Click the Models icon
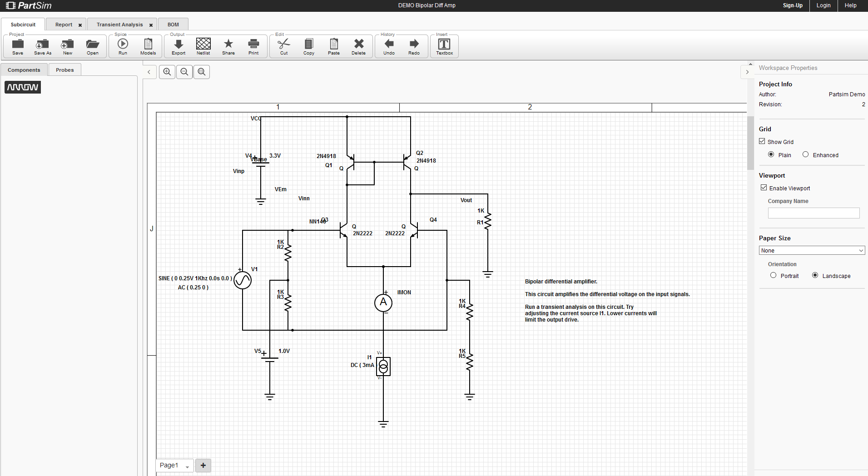The image size is (868, 476). [148, 46]
